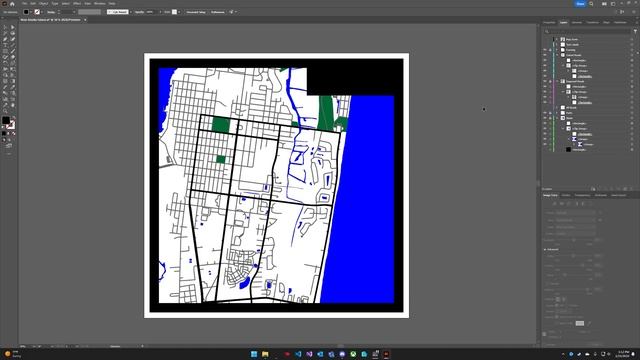Viewport: 640px width, 360px height.
Task: Open File Explorer from the taskbar
Action: 265,354
